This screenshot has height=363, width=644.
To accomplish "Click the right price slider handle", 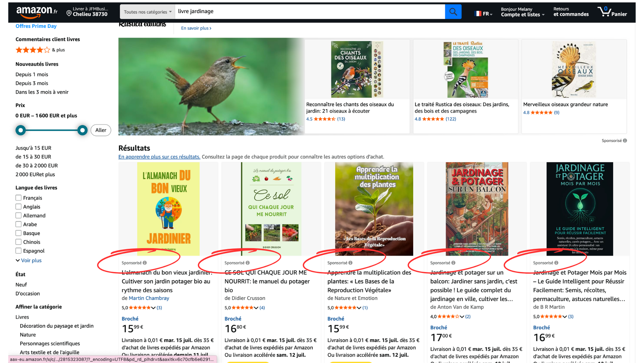I will [82, 130].
